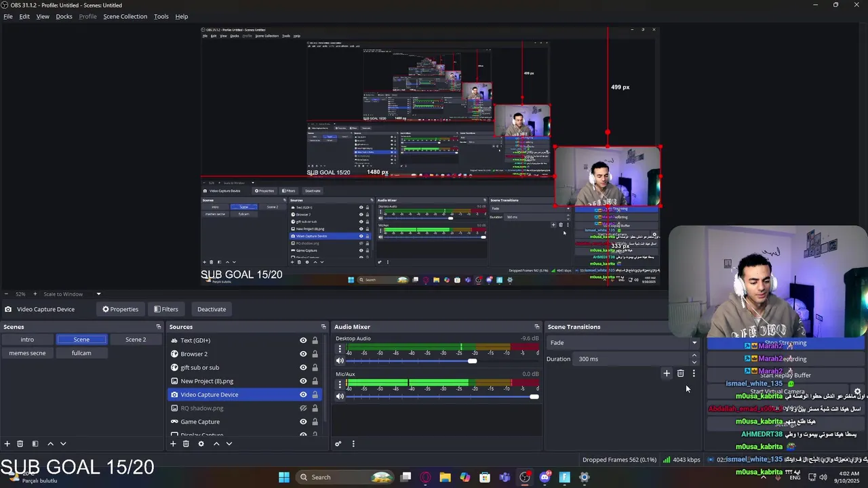Image resolution: width=868 pixels, height=488 pixels.
Task: Toggle lock on Game Capture source
Action: pos(315,422)
